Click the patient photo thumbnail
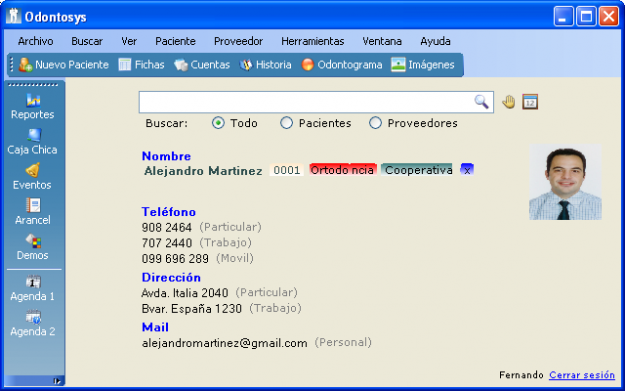This screenshot has width=625, height=391. [565, 182]
